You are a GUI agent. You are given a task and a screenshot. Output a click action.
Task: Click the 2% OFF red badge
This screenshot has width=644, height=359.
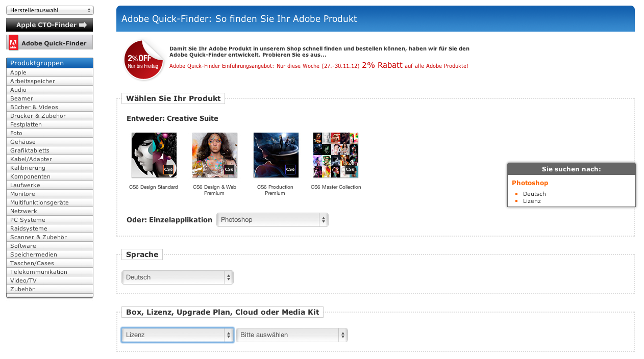[143, 60]
